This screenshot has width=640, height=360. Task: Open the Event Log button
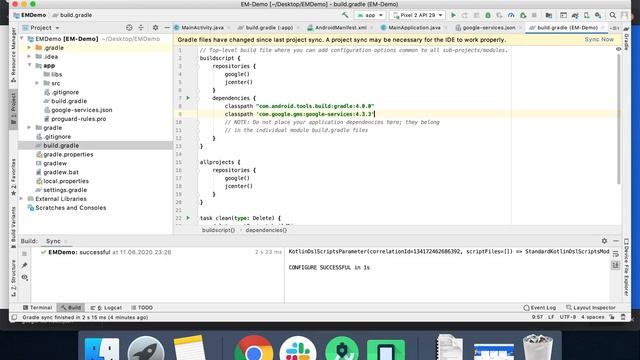pos(540,307)
